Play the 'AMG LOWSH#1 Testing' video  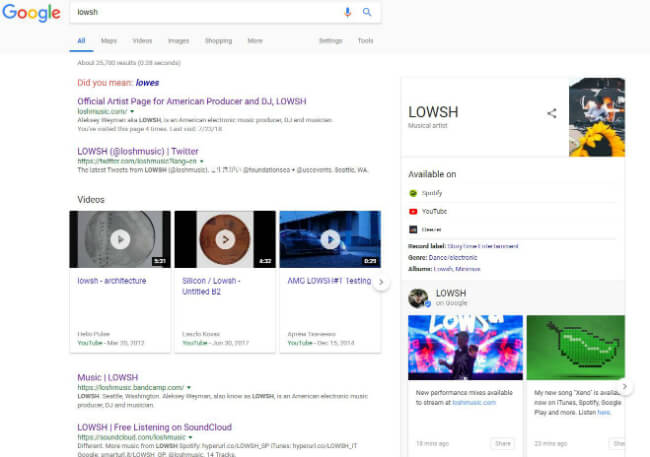click(330, 239)
